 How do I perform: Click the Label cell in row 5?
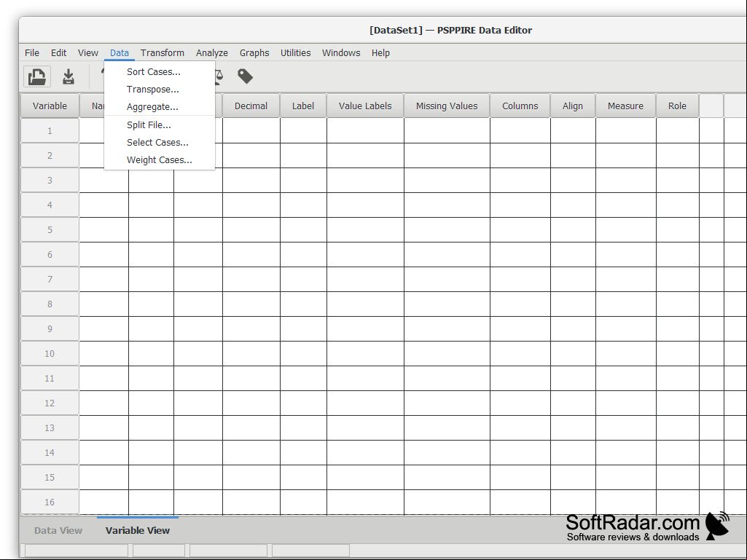coord(303,229)
